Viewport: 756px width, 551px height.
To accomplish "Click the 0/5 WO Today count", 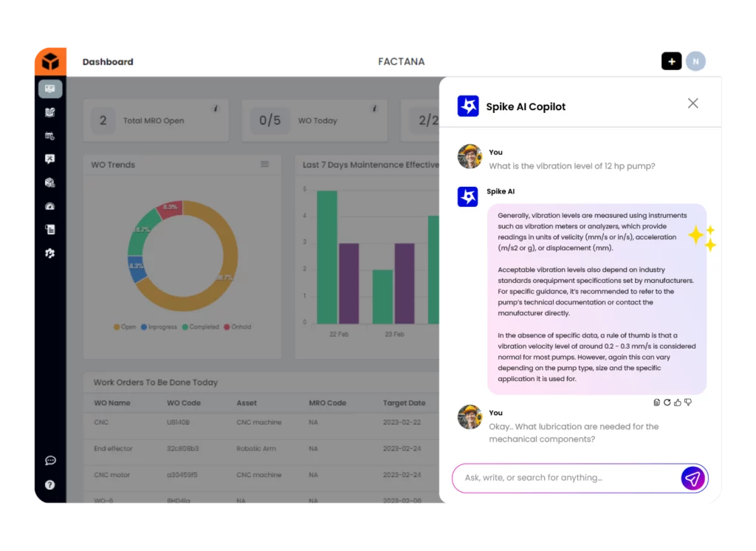I will click(269, 120).
